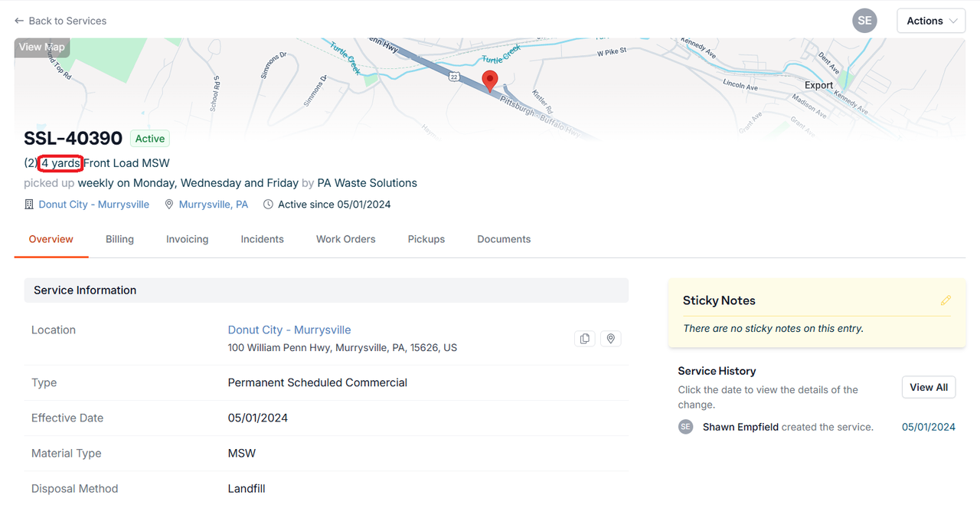Click the map pin icon beside Murrysville, PA
Screen dimensions: 980x505
point(169,205)
